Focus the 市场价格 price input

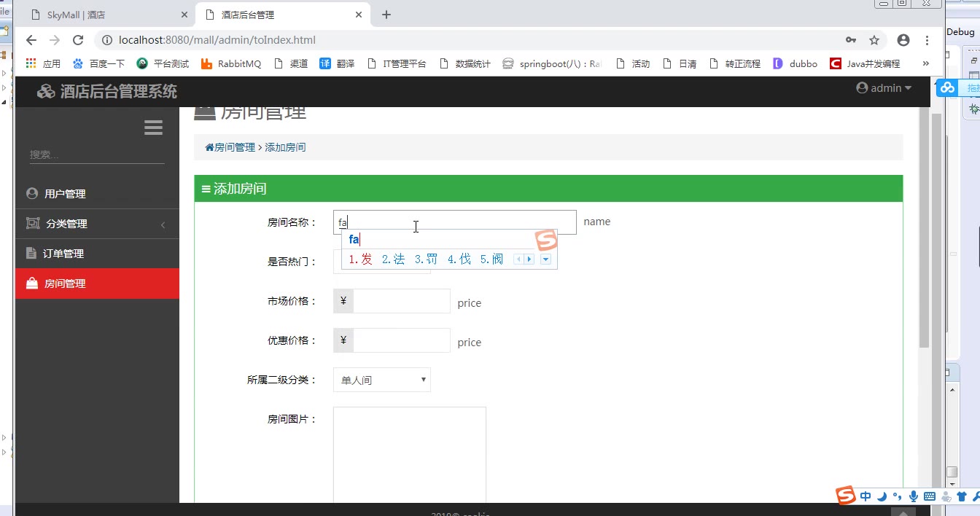pos(401,301)
